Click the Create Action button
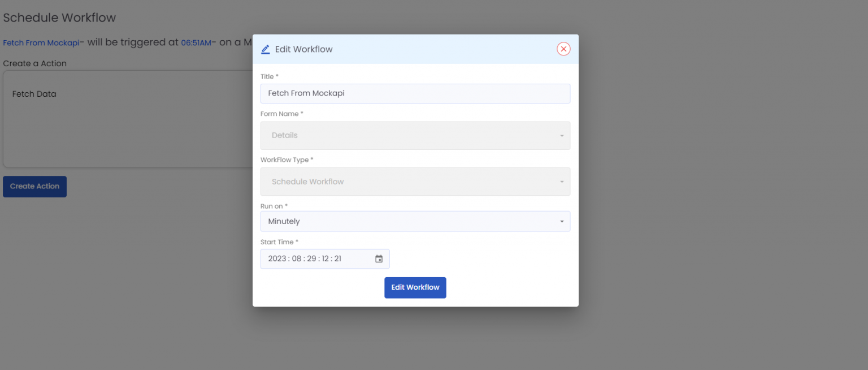 [x=34, y=186]
